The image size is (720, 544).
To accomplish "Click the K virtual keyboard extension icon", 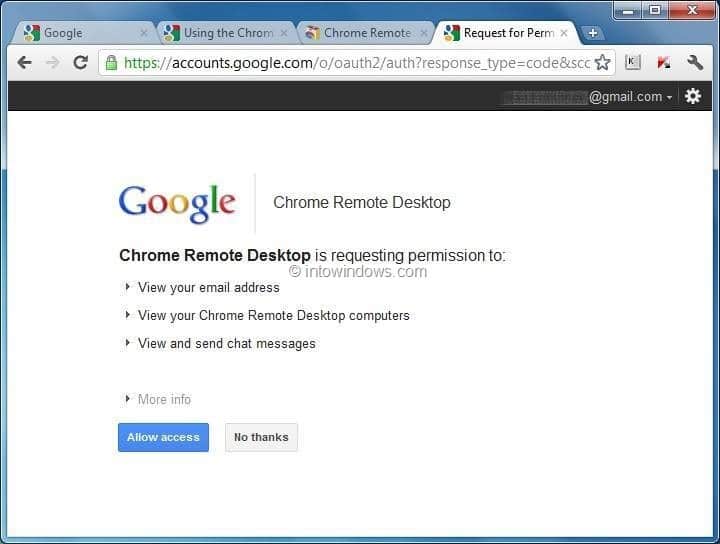I will 633,62.
